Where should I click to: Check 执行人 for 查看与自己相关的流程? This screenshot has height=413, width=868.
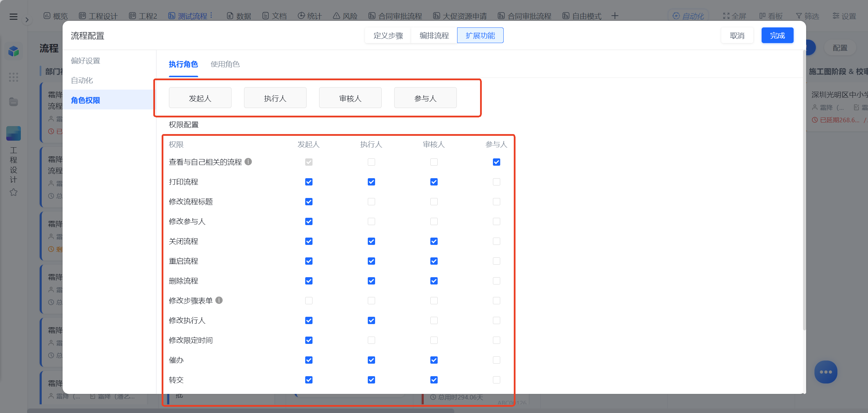(x=371, y=162)
